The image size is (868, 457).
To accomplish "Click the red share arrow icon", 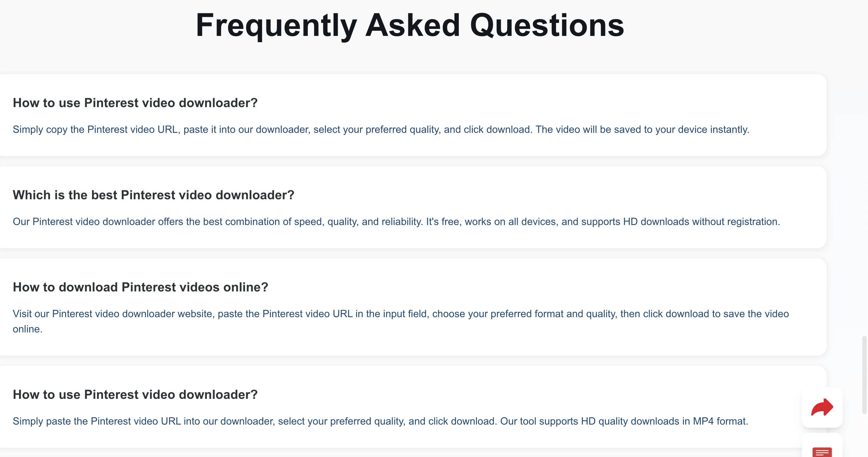I will 822,407.
